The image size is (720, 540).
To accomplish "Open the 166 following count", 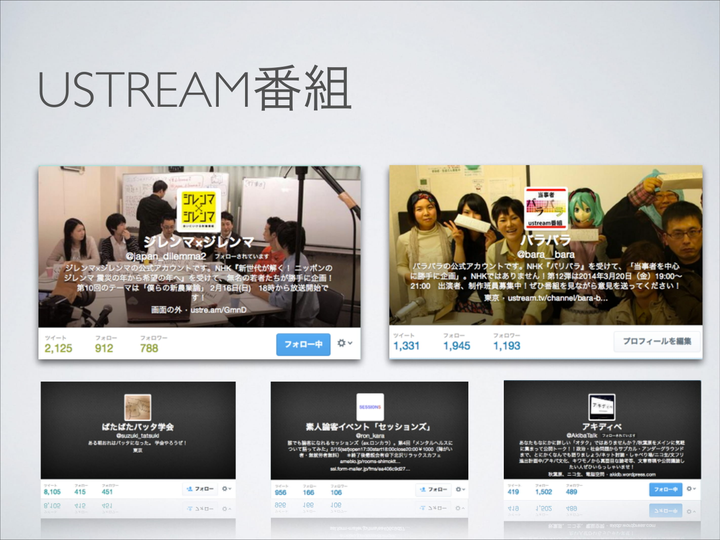I will [309, 492].
